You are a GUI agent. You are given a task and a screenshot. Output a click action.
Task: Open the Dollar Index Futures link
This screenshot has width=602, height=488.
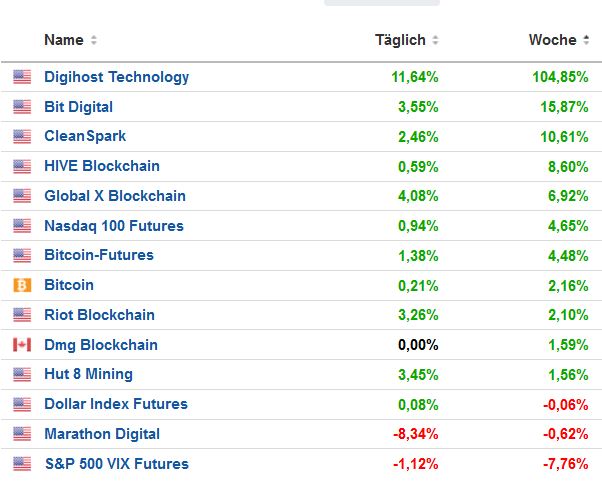coord(115,404)
